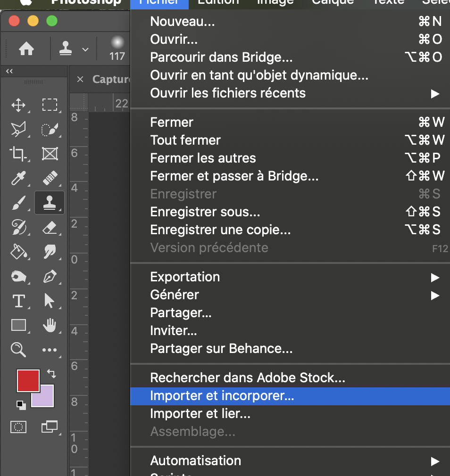Viewport: 450px width, 476px height.
Task: Select the Paint Bucket tool
Action: 18,252
